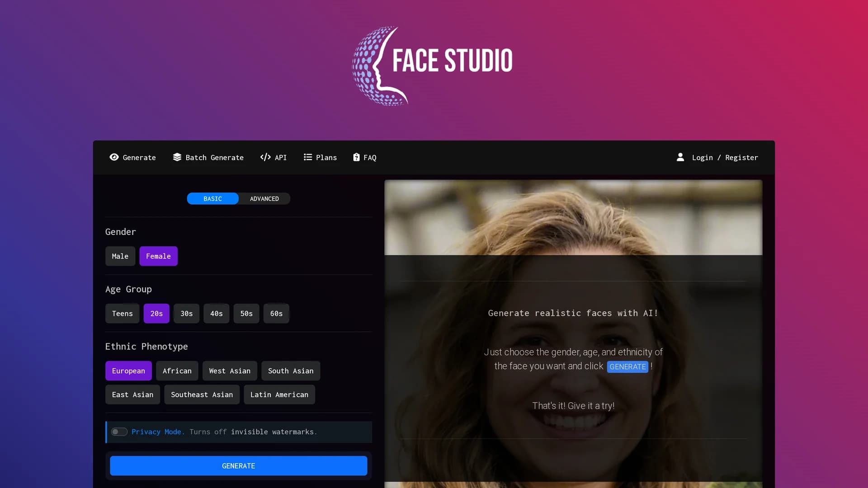This screenshot has width=868, height=488.
Task: Click the Privacy Mode label text
Action: pos(158,432)
